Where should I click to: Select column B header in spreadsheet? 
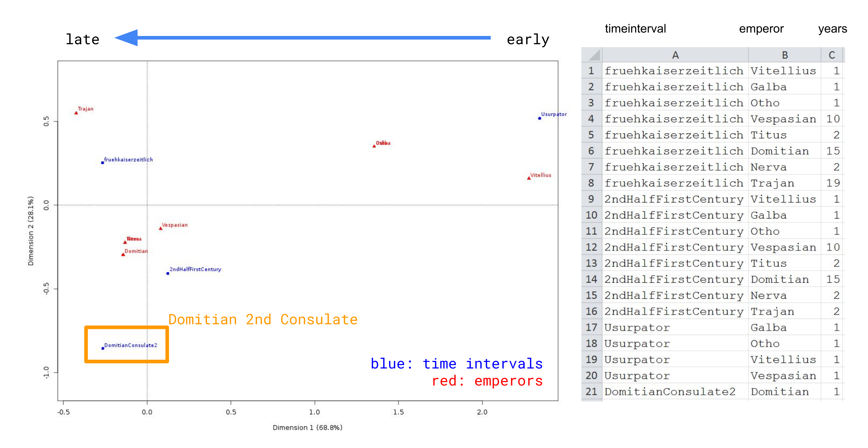pos(785,55)
